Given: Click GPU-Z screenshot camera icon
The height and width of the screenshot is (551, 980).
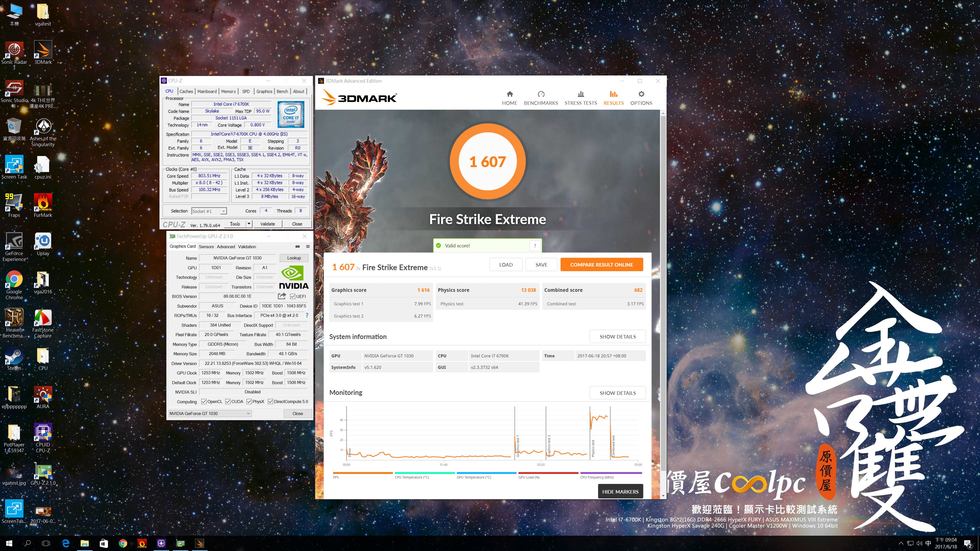Looking at the screenshot, I should pyautogui.click(x=298, y=246).
